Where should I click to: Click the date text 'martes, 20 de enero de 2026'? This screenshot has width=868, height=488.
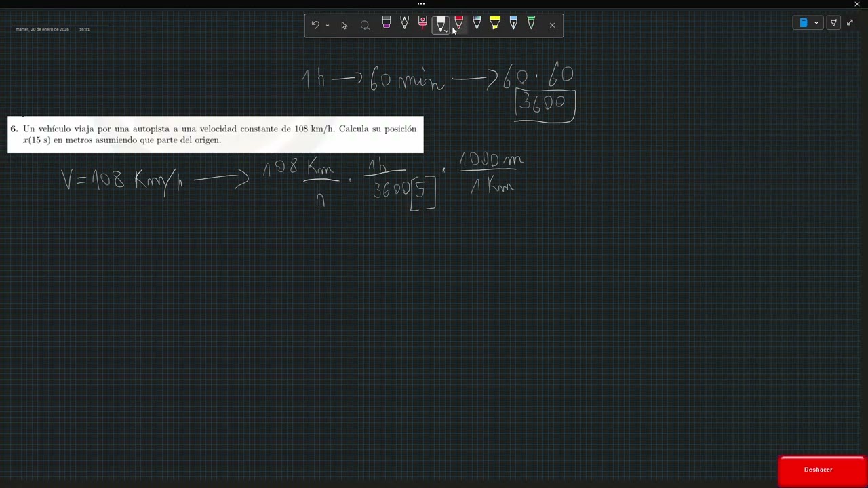tap(42, 29)
